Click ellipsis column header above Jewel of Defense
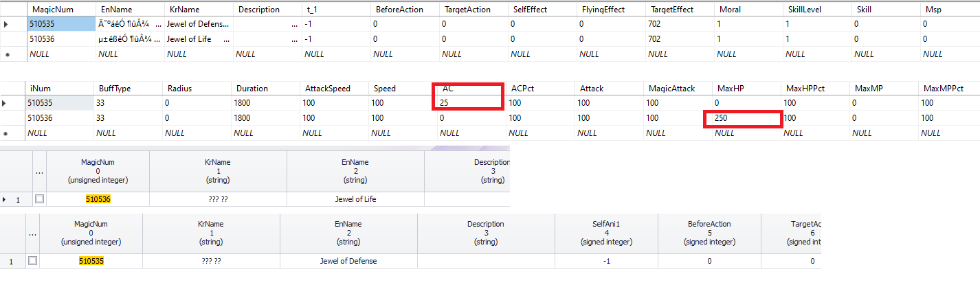Screen dimensions: 980x285 tap(32, 233)
